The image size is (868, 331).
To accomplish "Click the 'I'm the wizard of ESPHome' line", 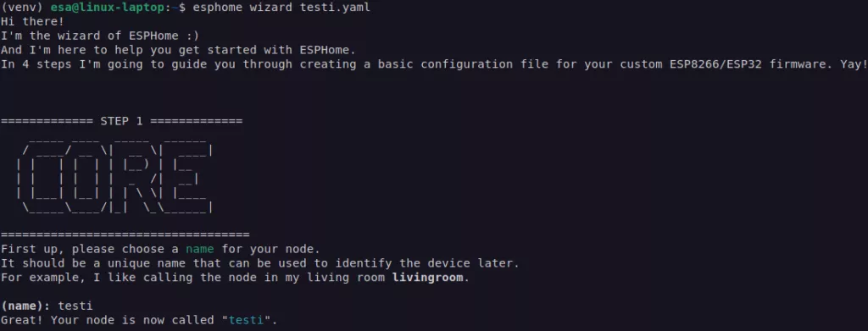I will pyautogui.click(x=100, y=36).
